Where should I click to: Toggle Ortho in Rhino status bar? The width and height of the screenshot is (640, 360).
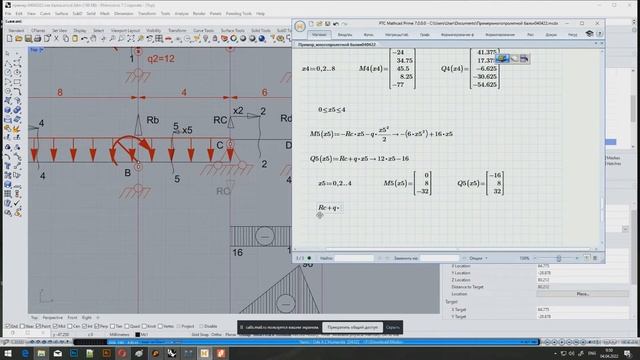[x=217, y=334]
